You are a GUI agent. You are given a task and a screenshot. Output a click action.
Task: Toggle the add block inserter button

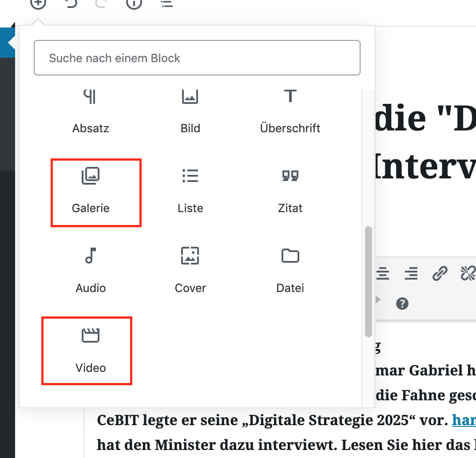(x=38, y=4)
